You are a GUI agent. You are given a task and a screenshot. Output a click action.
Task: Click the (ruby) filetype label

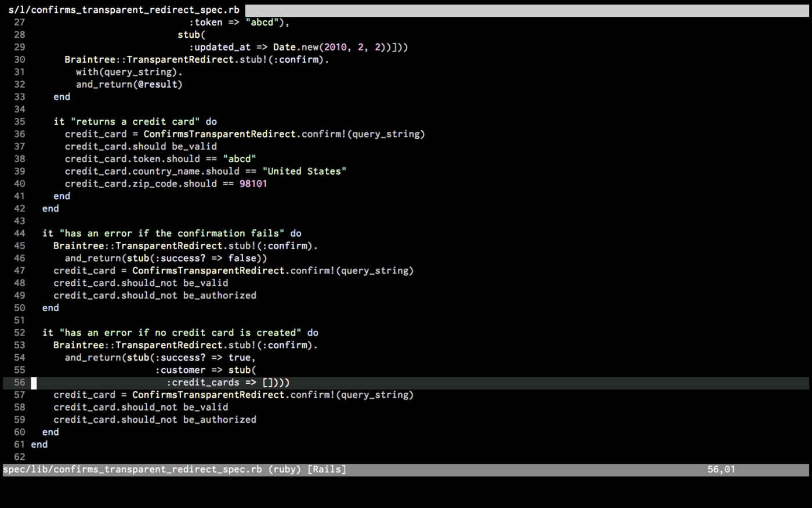pyautogui.click(x=285, y=469)
